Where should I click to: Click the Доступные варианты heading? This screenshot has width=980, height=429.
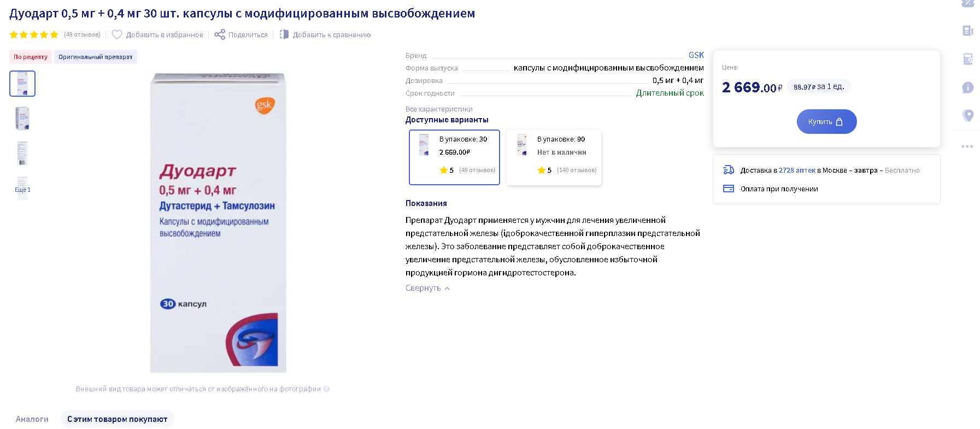tap(447, 120)
